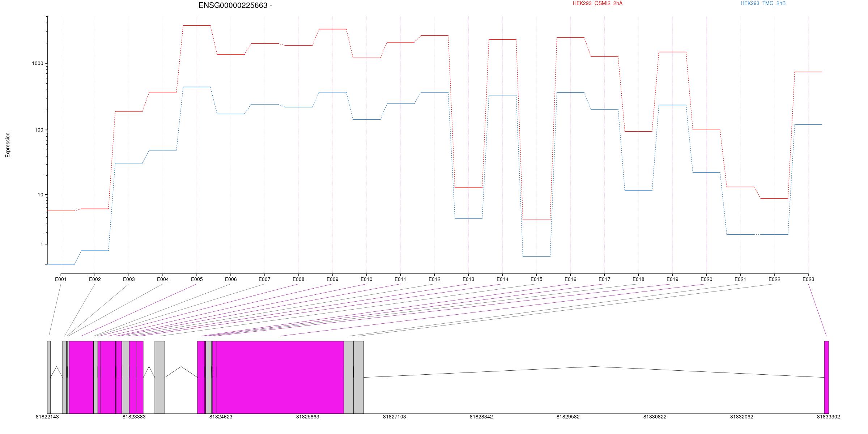This screenshot has height=434, width=868.
Task: Select exon label E004
Action: tap(163, 279)
